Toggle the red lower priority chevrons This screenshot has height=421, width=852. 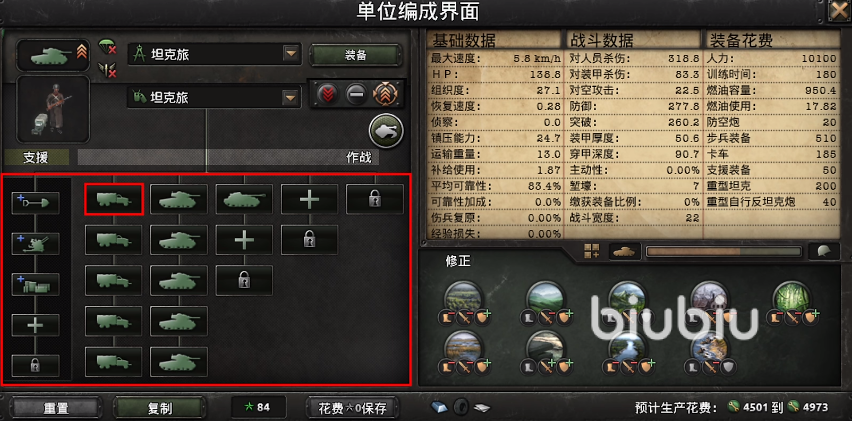329,95
